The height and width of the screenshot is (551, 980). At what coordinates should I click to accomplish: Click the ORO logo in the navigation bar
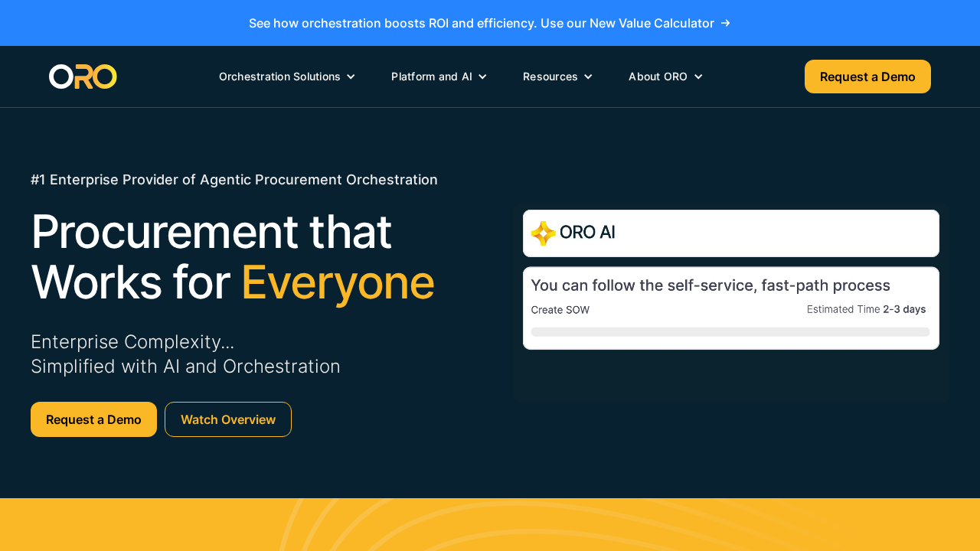click(83, 76)
